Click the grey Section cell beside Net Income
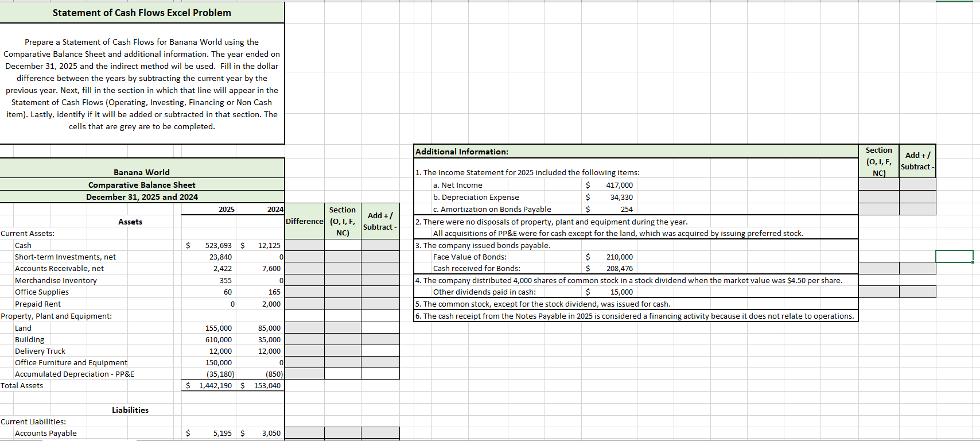The width and height of the screenshot is (980, 441). pos(878,184)
